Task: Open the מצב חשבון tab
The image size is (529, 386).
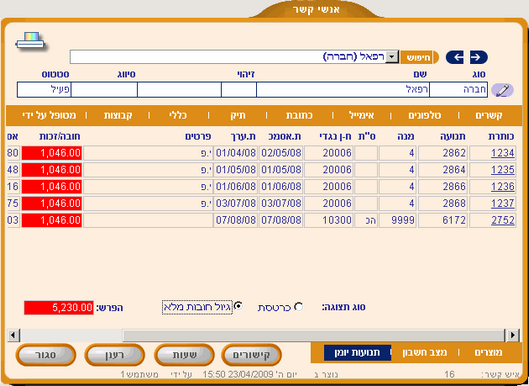Action: [424, 353]
